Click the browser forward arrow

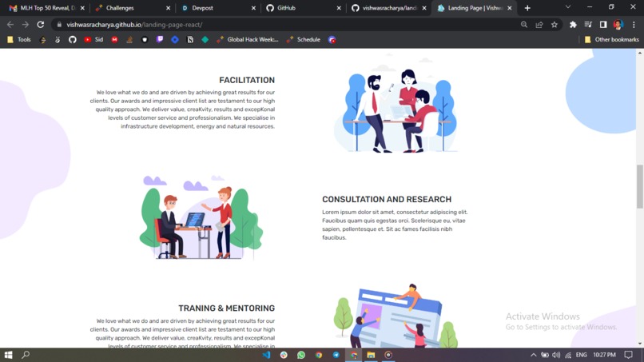point(26,25)
